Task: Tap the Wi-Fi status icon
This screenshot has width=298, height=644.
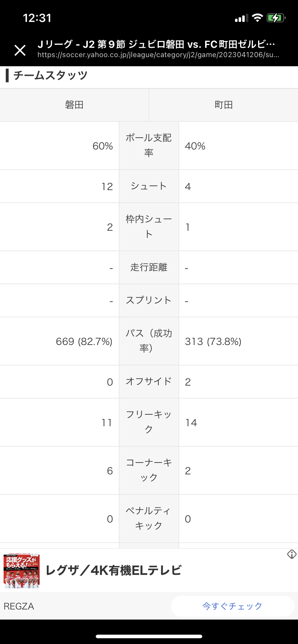Action: click(x=257, y=18)
